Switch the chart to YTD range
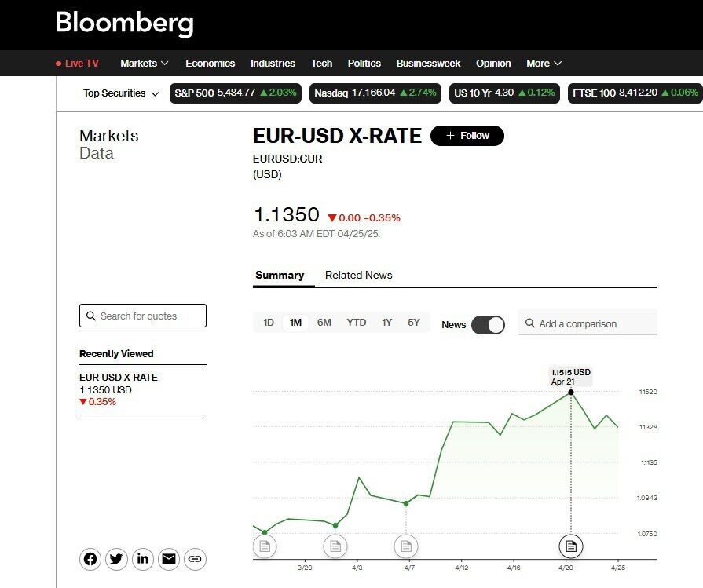Viewport: 703px width, 588px height. 357,323
